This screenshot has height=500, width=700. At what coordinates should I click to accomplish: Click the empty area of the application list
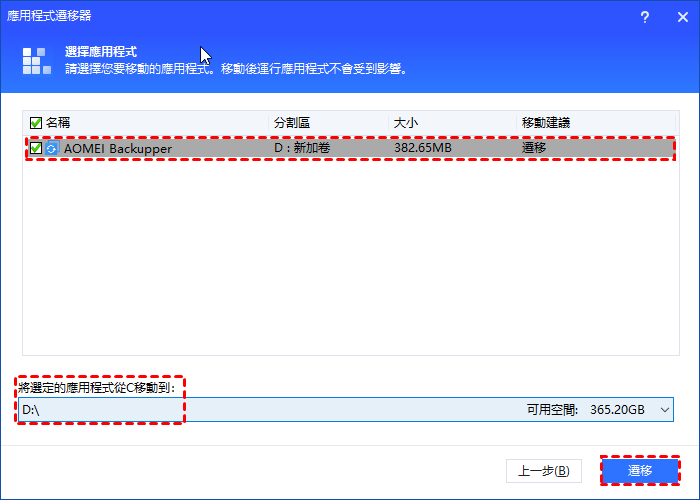350,260
